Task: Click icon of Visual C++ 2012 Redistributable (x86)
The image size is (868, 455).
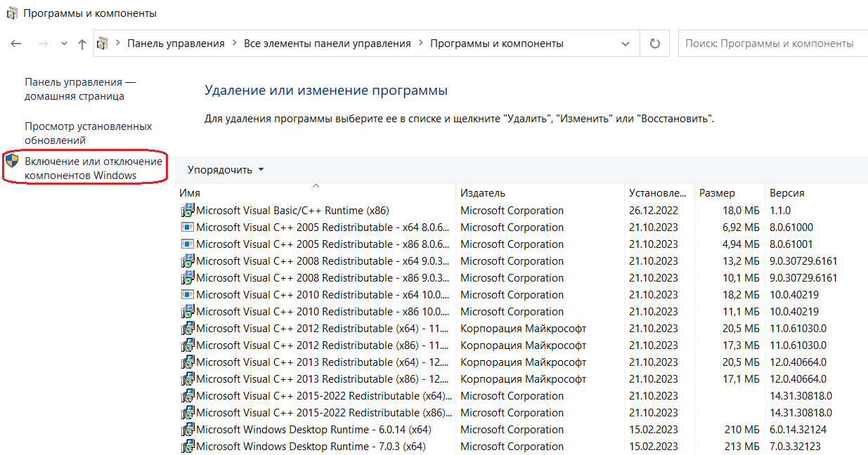Action: tap(188, 345)
